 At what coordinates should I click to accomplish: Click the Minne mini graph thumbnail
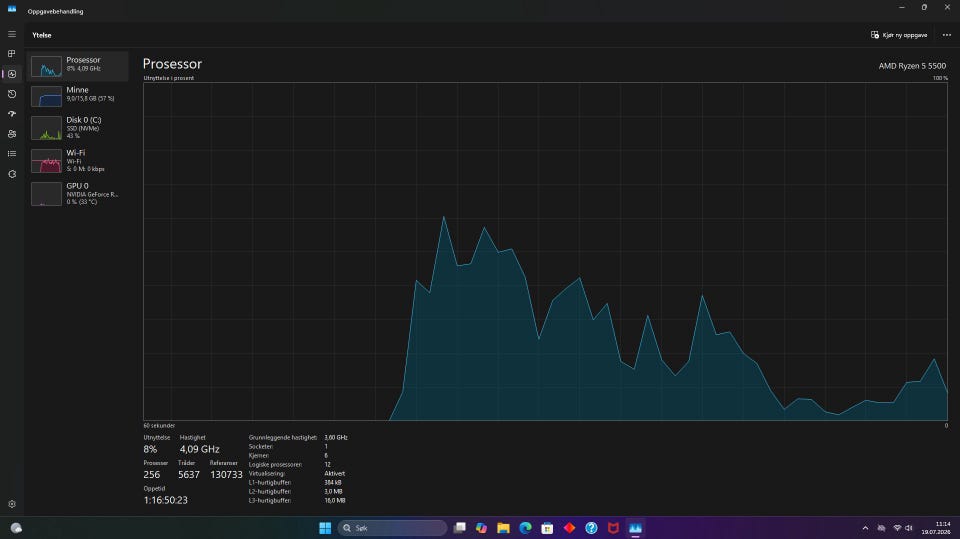point(47,97)
